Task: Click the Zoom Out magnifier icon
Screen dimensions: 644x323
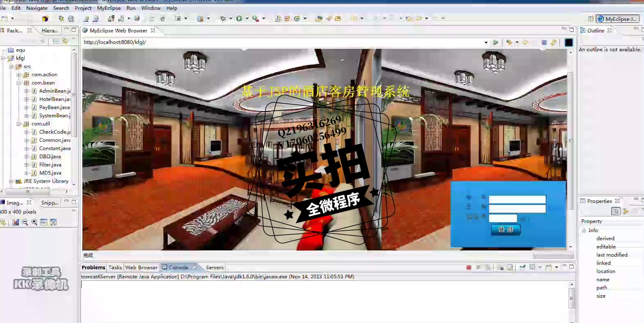Action: pos(25,222)
